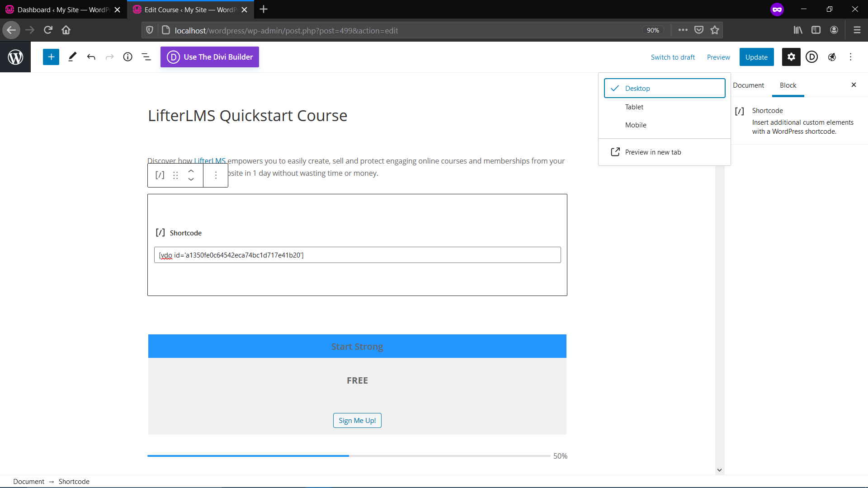
Task: Close the Dashboard tab
Action: 118,10
